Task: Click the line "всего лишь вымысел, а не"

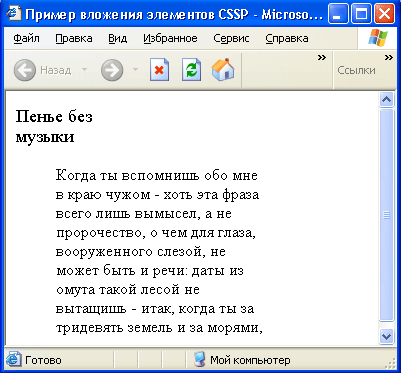Action: point(143,214)
